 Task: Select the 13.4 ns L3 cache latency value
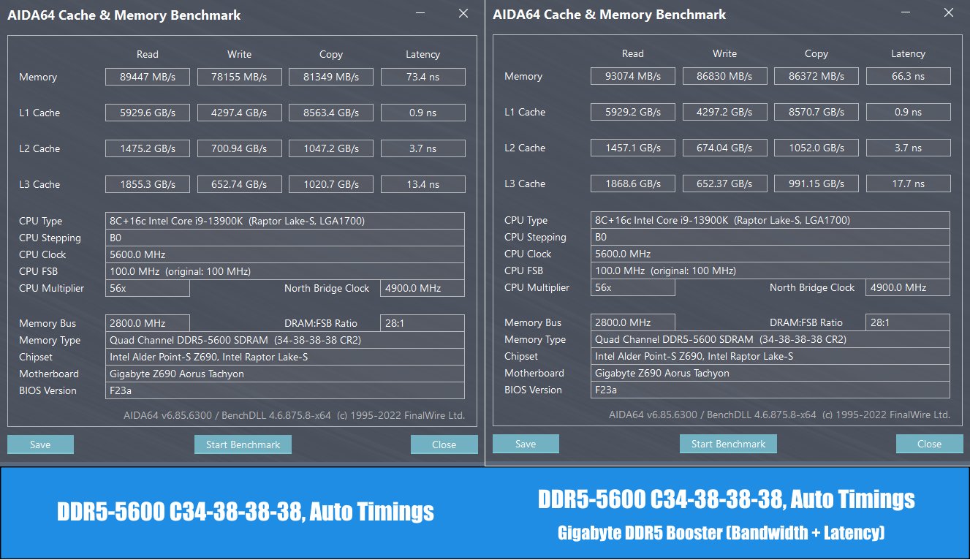pyautogui.click(x=423, y=184)
